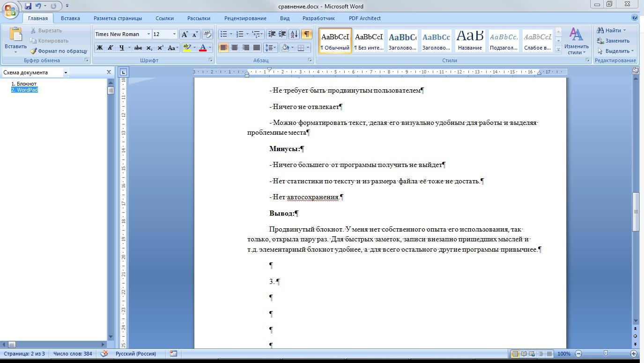This screenshot has height=363, width=644.
Task: Click the zoom slider in status bar
Action: (x=606, y=354)
